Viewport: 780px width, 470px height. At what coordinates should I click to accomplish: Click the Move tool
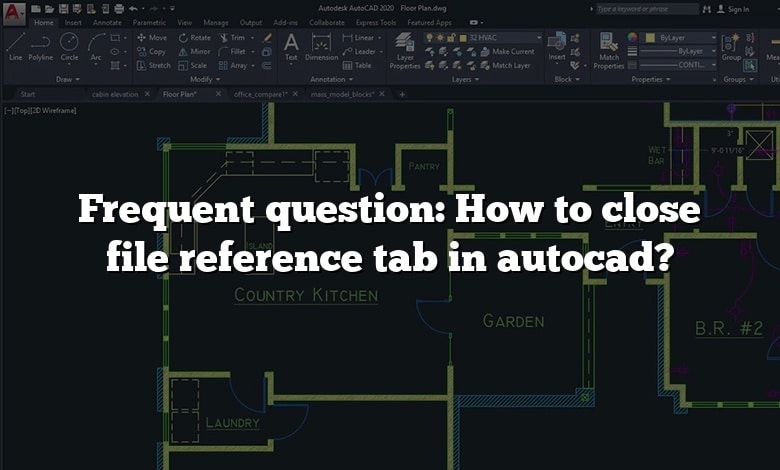pyautogui.click(x=152, y=37)
